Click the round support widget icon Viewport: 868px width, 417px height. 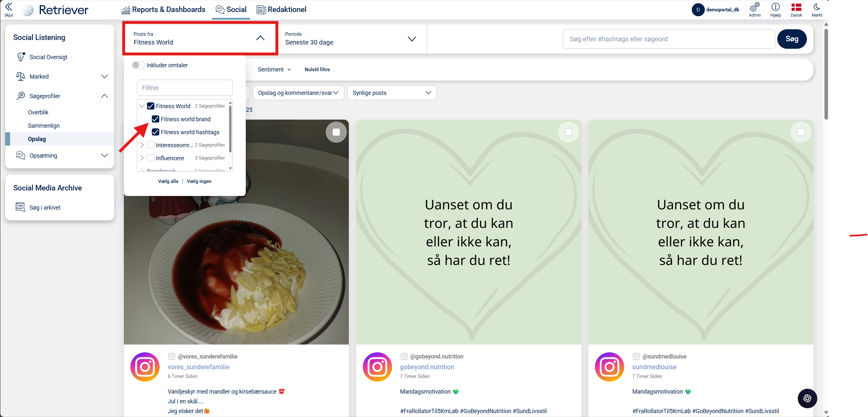[x=807, y=398]
